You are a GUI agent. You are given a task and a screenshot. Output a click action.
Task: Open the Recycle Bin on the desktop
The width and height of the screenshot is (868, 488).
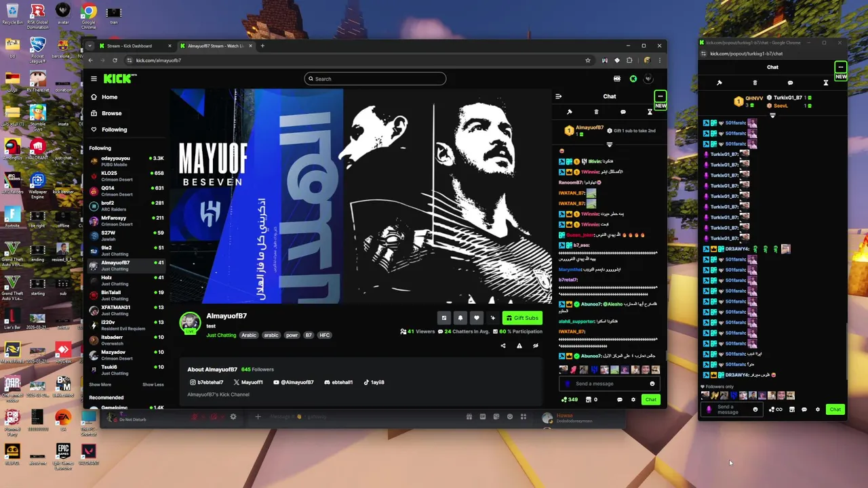click(12, 14)
